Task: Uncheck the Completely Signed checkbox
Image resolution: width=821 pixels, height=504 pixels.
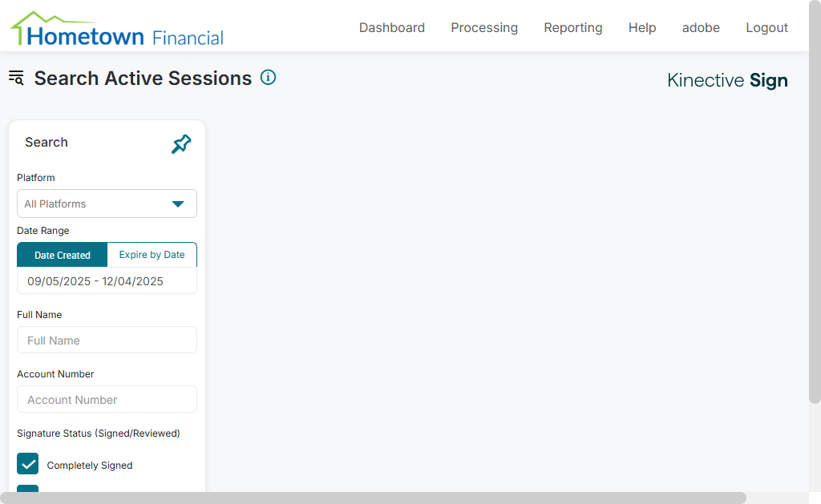Action: 28,464
